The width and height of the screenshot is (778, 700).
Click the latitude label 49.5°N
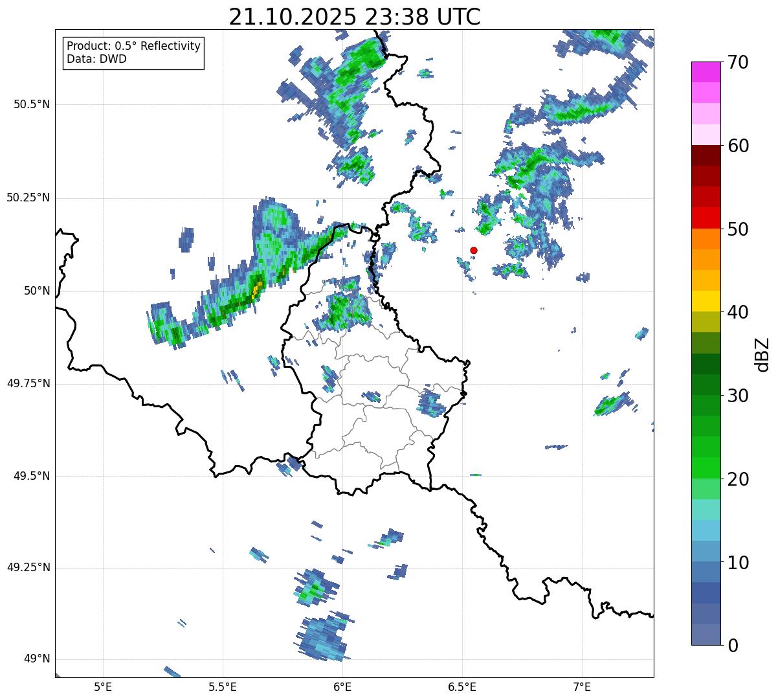tap(32, 476)
